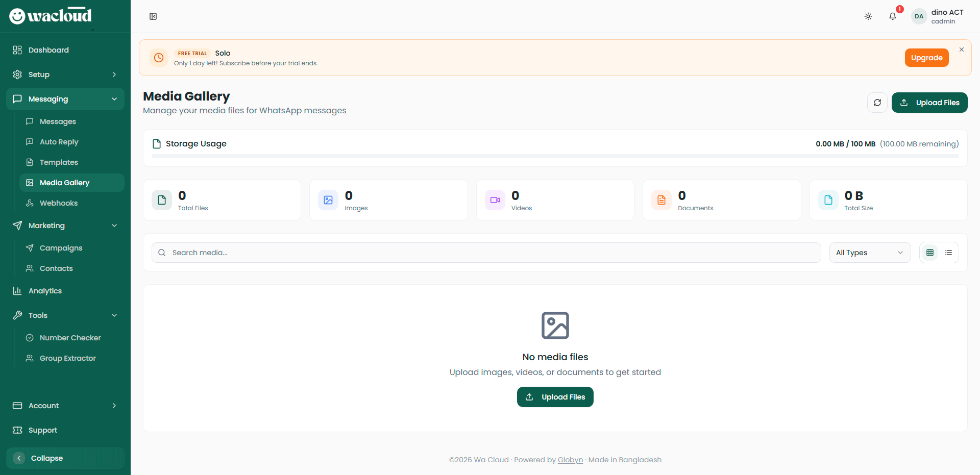This screenshot has height=475, width=980.
Task: Switch to grid view
Action: 929,253
